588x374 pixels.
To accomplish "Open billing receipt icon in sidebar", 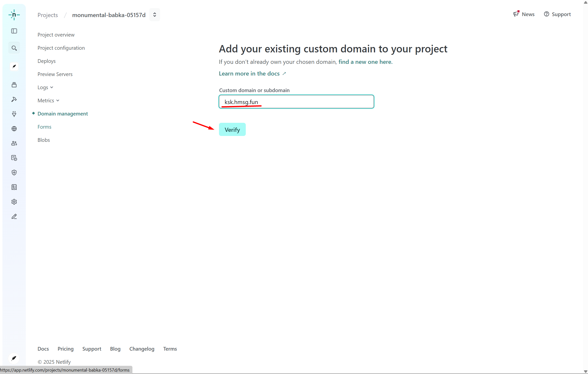I will coord(14,187).
